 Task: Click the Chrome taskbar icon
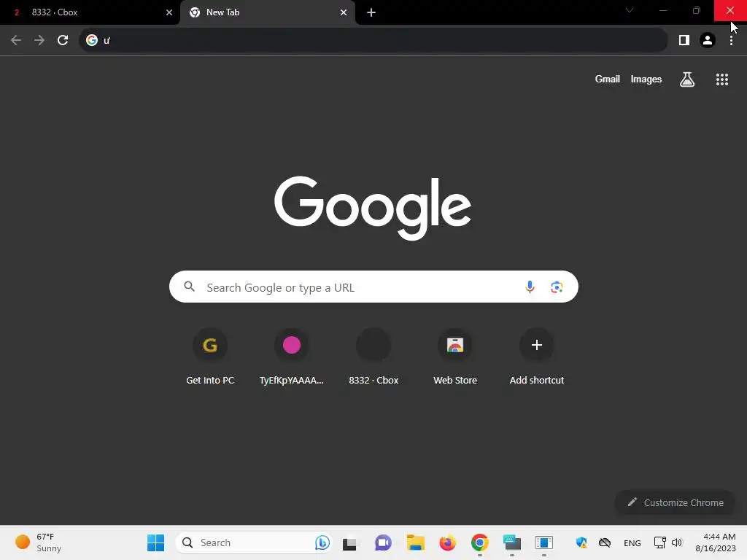point(480,542)
